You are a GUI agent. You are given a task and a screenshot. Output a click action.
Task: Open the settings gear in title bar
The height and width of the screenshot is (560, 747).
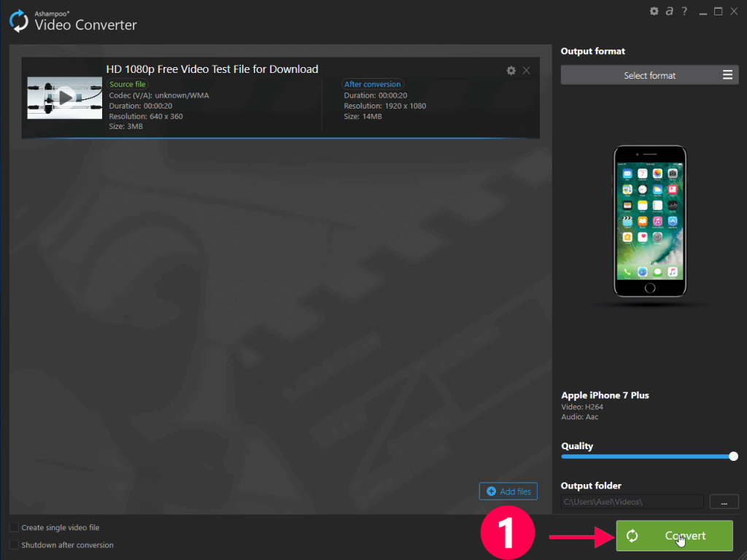(x=654, y=11)
